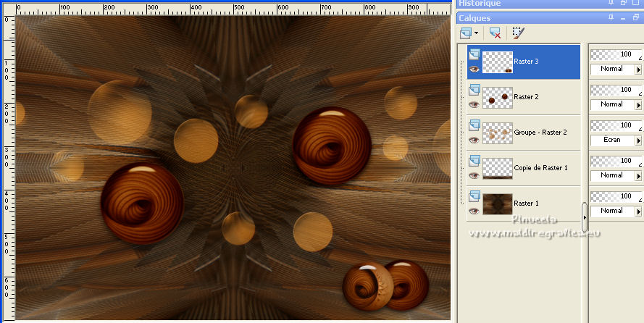Select layer named Raster 3
Viewport: 644px width, 323px height.
(526, 61)
